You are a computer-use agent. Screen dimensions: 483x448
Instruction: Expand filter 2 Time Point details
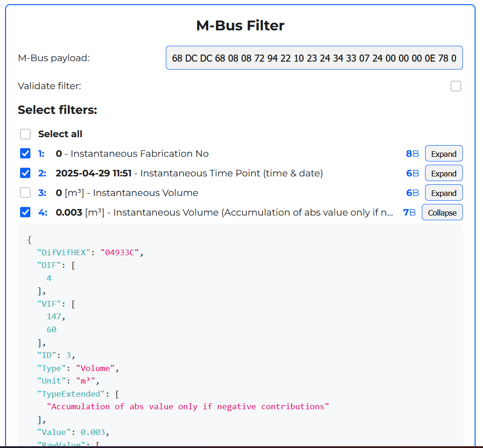click(x=443, y=173)
